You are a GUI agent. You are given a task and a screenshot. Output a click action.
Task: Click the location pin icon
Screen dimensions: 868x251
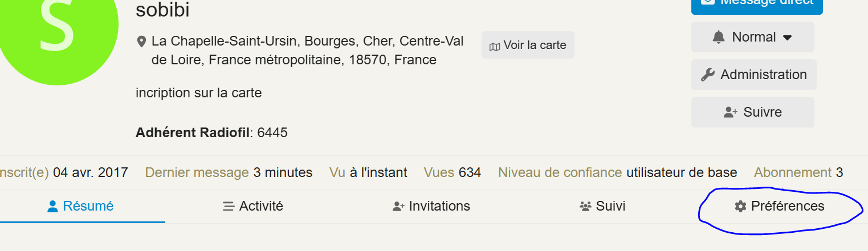(141, 42)
